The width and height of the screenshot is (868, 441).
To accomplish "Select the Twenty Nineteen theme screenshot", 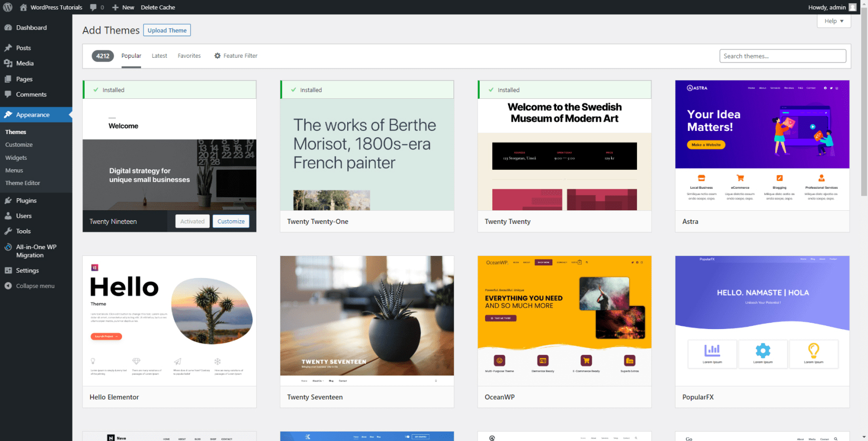I will 169,155.
